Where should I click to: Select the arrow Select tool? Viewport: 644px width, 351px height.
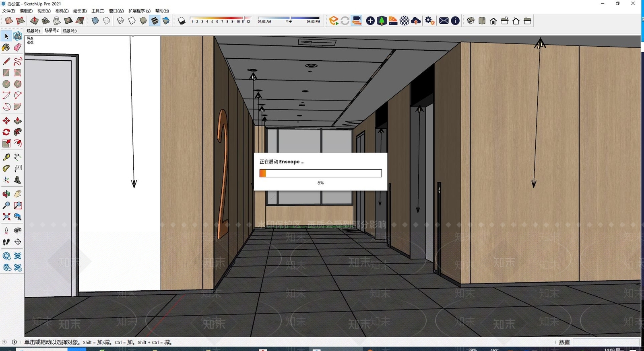6,36
